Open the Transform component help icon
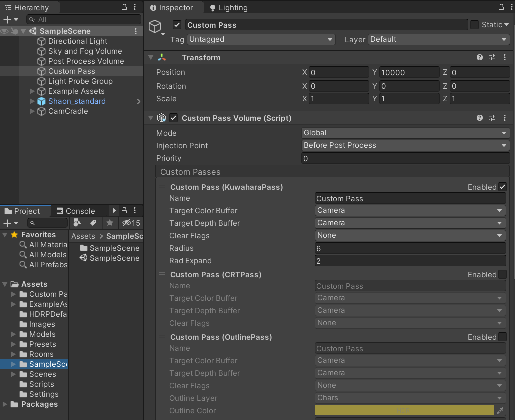Screen dimensions: 515x420 click(x=480, y=58)
